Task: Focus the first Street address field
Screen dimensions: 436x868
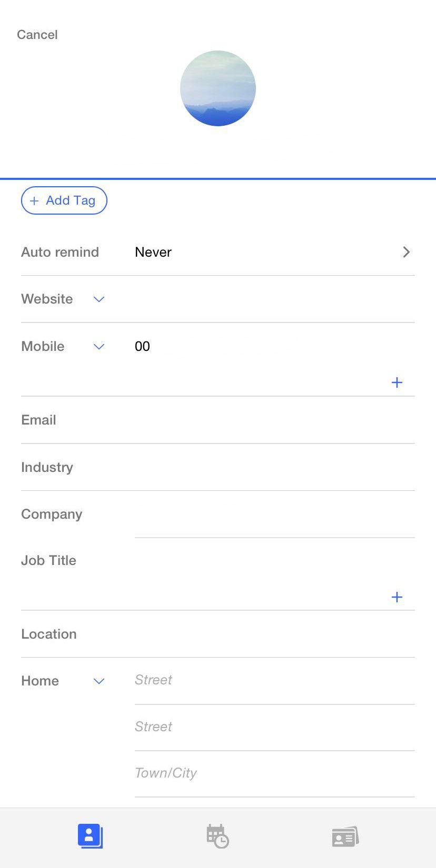Action: tap(274, 680)
